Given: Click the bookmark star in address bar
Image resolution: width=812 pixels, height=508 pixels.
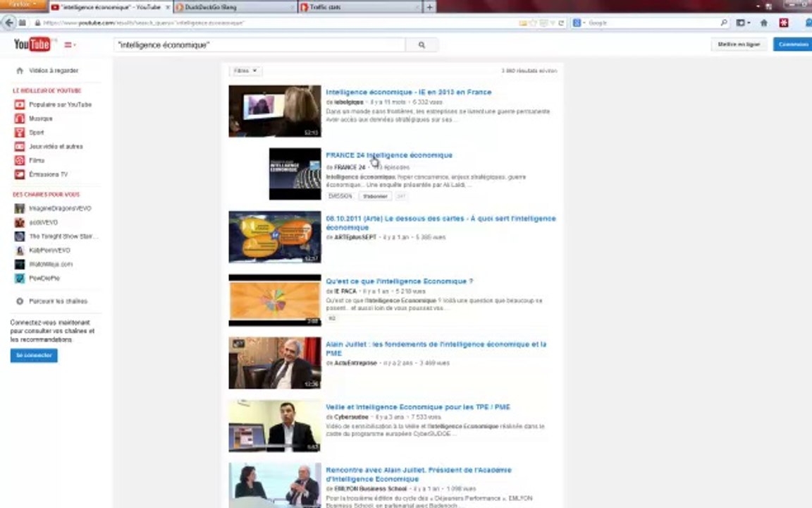Looking at the screenshot, I should [533, 23].
